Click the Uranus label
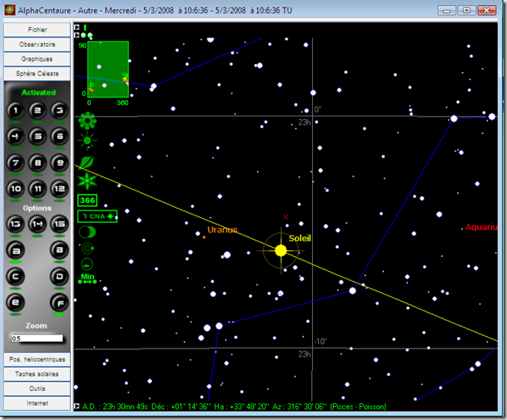507x420 pixels. pos(222,230)
